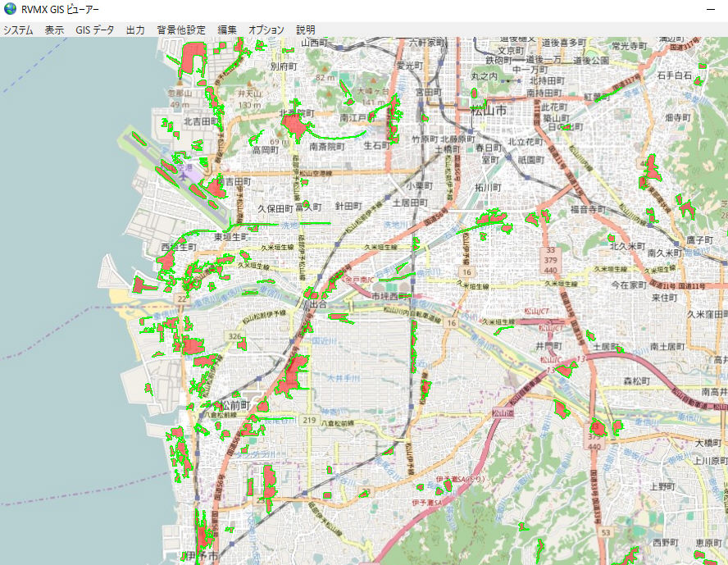Open the 出力 menu
The width and height of the screenshot is (728, 565).
pos(135,30)
